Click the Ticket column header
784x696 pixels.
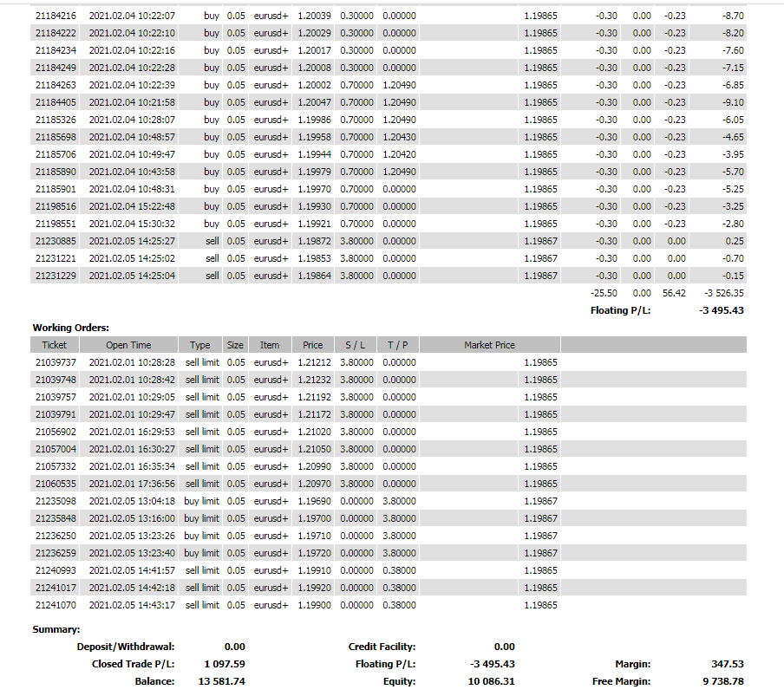[x=54, y=345]
